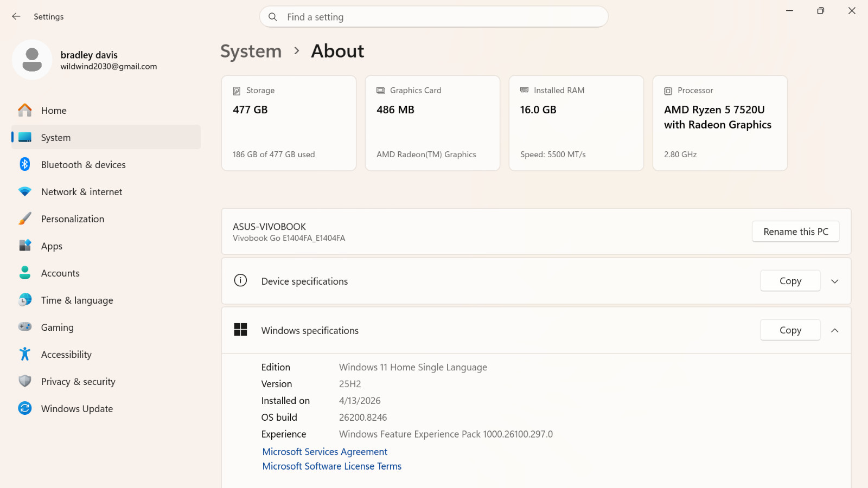Screen dimensions: 868x488
Task: Click the version value 25H2
Action: 350,384
